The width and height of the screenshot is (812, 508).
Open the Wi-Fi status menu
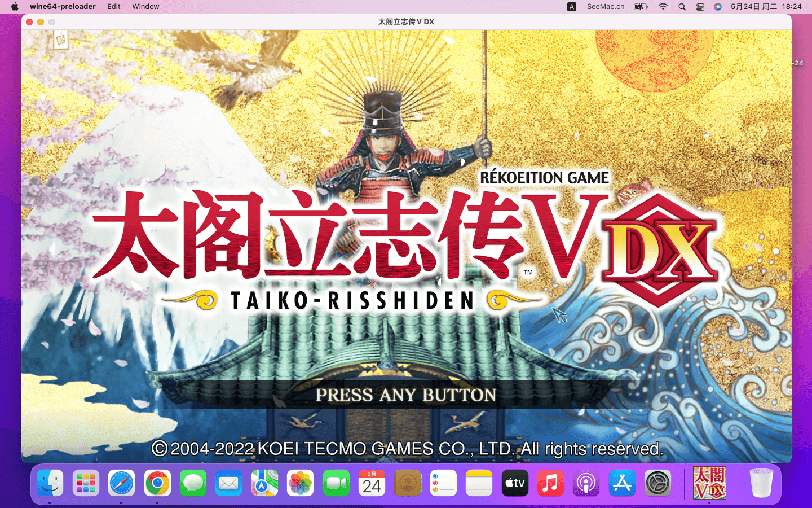coord(663,7)
